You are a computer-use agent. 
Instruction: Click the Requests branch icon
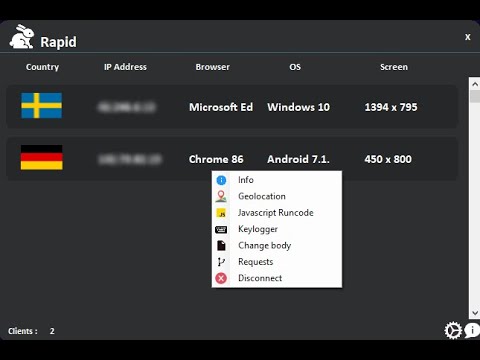[221, 262]
